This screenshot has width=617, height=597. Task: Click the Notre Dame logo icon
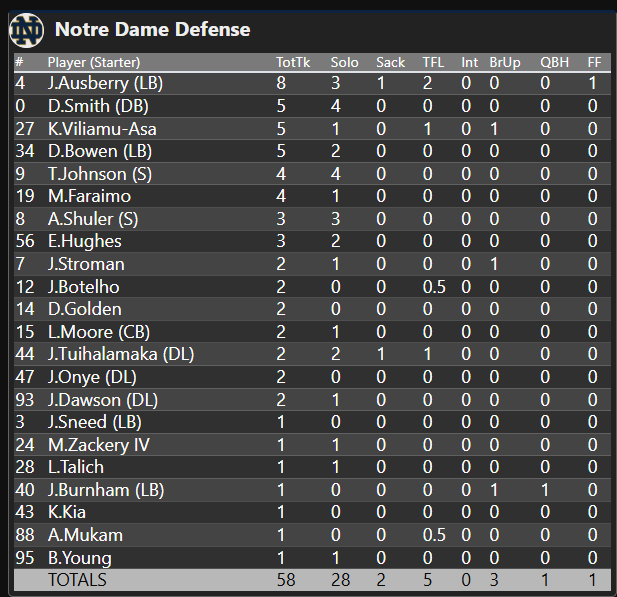click(27, 30)
